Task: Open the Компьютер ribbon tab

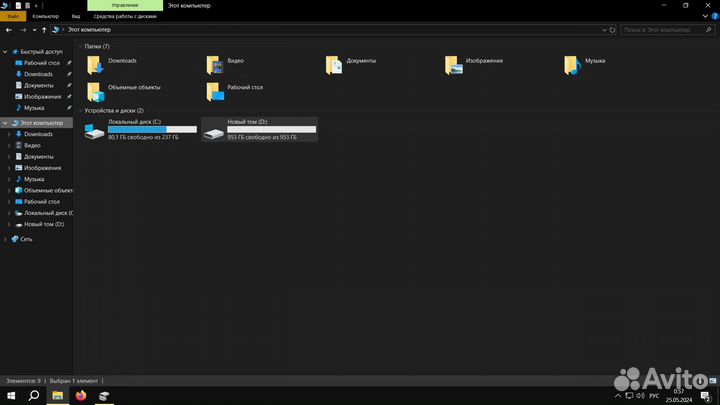Action: 45,17
